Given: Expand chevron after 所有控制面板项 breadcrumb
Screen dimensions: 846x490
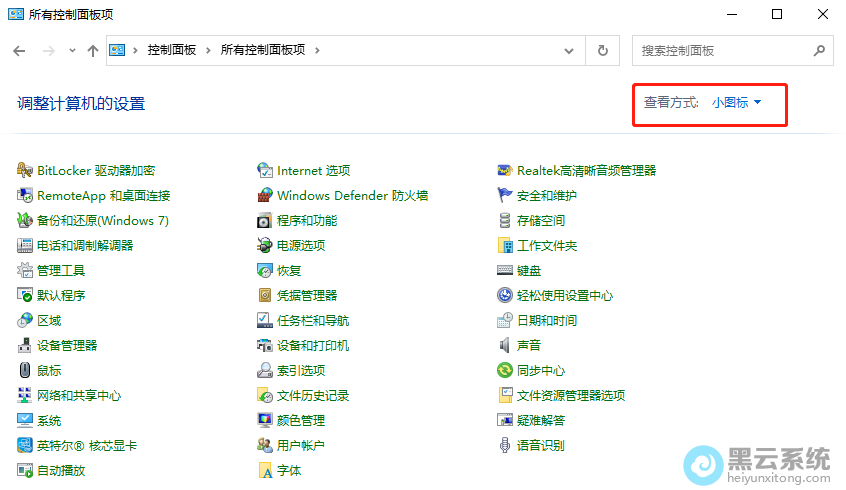Looking at the screenshot, I should pos(317,51).
